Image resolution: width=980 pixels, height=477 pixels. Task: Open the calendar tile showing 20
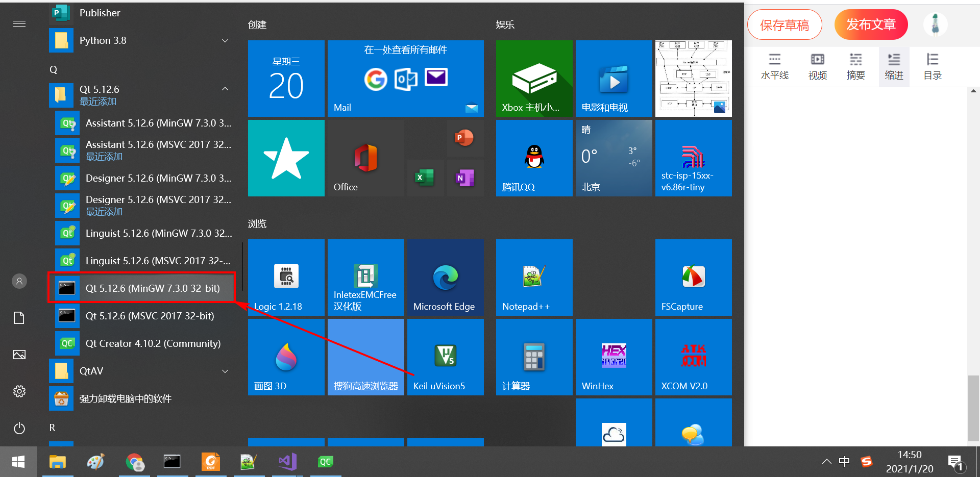pyautogui.click(x=286, y=79)
